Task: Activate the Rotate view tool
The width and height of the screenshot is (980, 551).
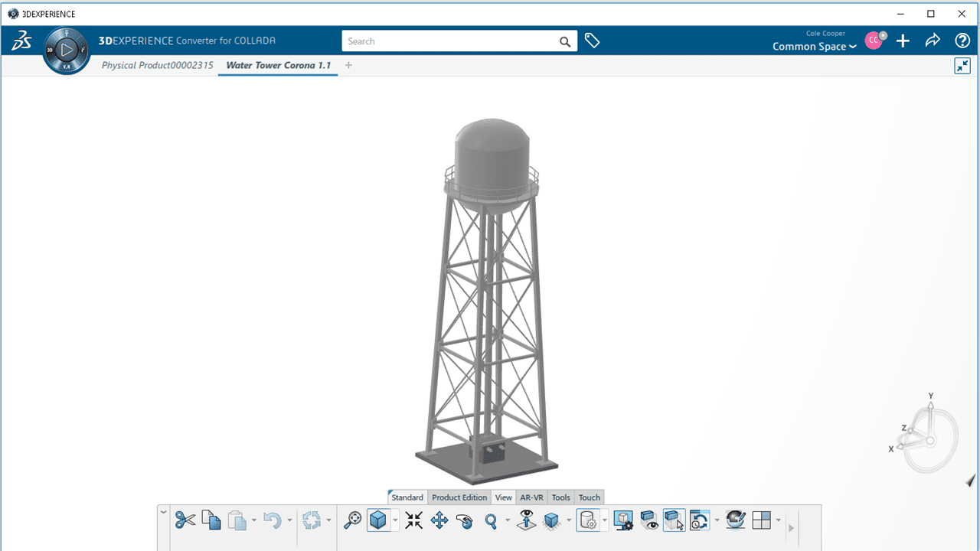Action: (x=465, y=521)
